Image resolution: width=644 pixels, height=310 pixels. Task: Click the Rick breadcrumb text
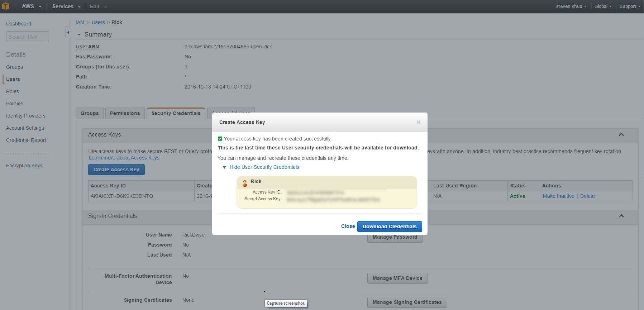tap(117, 22)
